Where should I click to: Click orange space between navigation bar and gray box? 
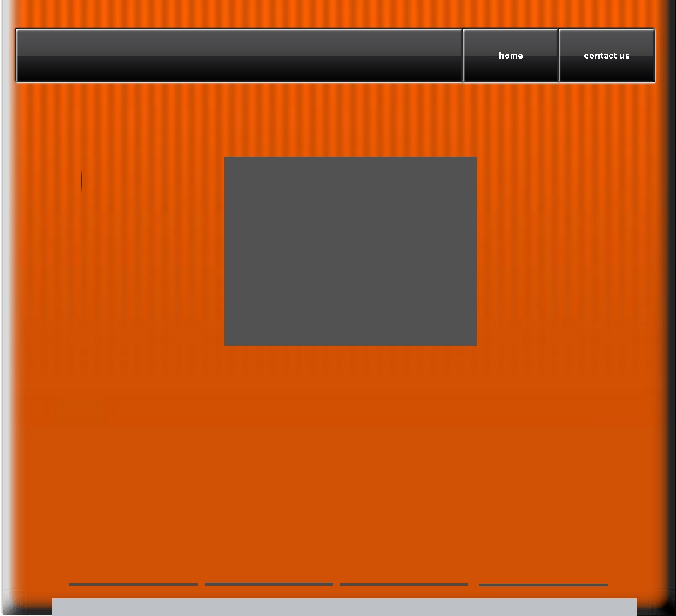350,120
